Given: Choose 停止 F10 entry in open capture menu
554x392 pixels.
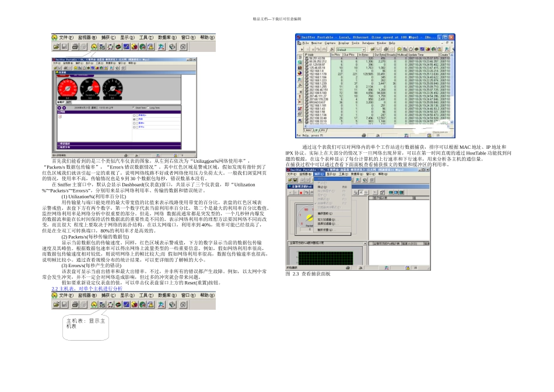Looking at the screenshot, I should 332,187.
